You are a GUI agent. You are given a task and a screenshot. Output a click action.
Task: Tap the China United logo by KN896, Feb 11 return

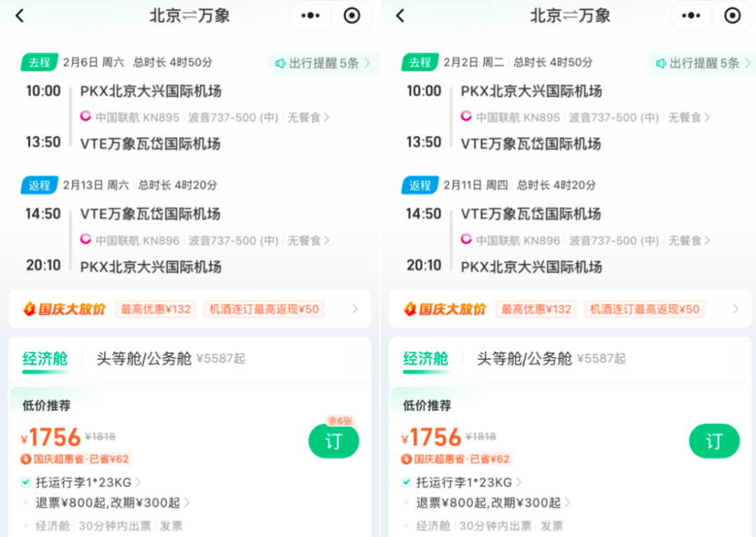pyautogui.click(x=465, y=239)
